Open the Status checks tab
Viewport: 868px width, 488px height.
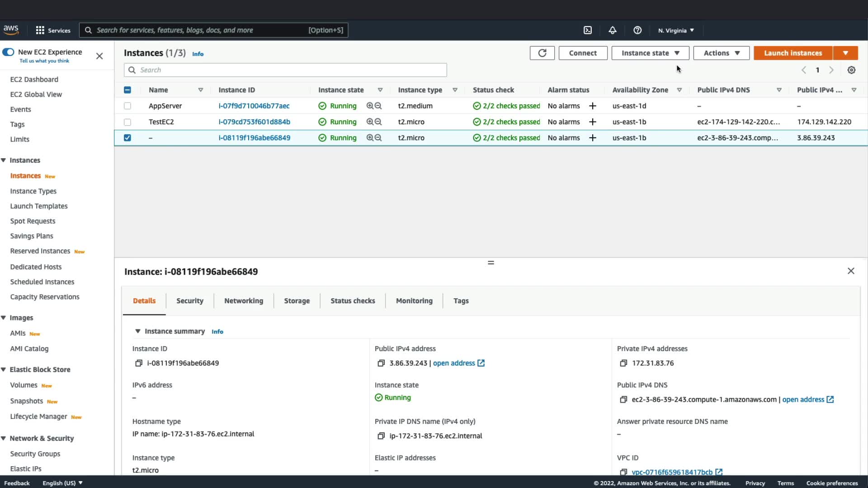[353, 301]
